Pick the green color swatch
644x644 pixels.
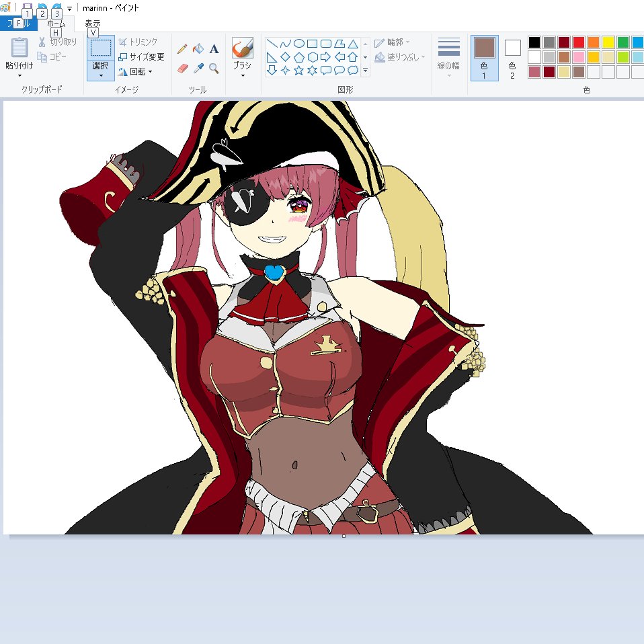623,42
